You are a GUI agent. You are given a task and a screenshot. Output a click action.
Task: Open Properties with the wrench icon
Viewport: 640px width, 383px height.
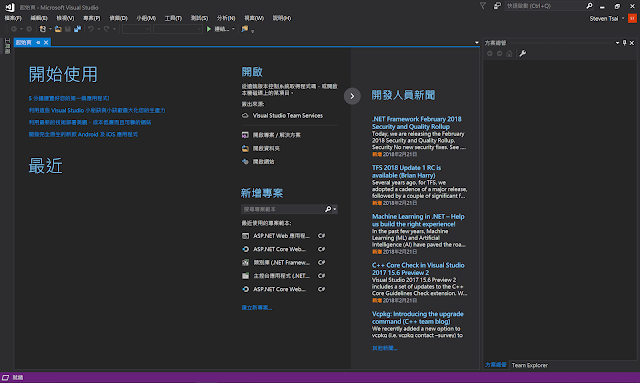coord(522,53)
